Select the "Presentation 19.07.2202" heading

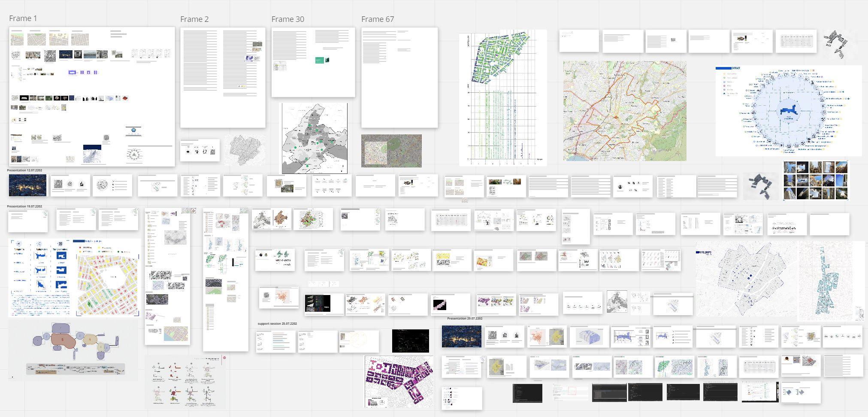24,207
